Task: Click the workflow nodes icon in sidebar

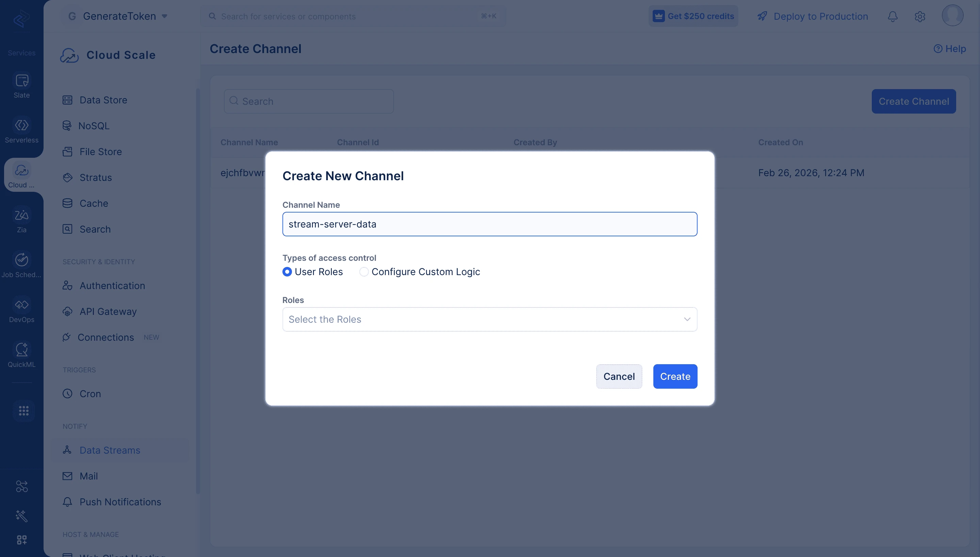Action: pos(21,486)
